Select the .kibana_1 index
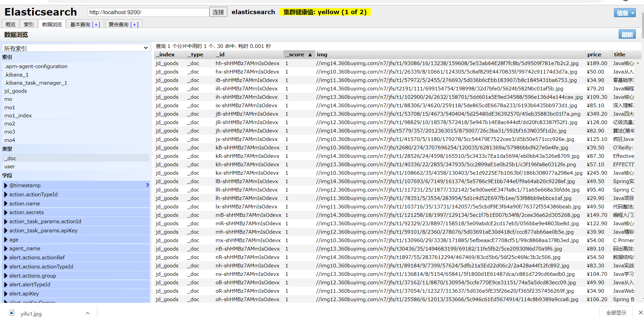644x318 pixels. [x=76, y=75]
